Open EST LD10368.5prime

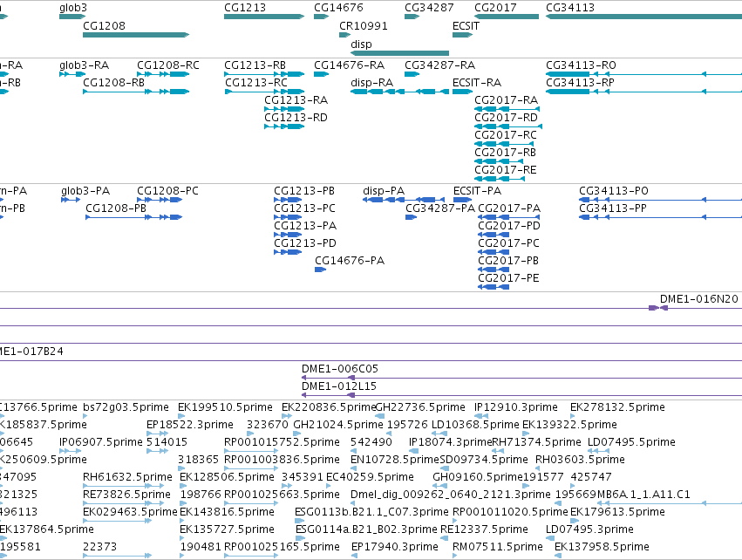click(475, 425)
